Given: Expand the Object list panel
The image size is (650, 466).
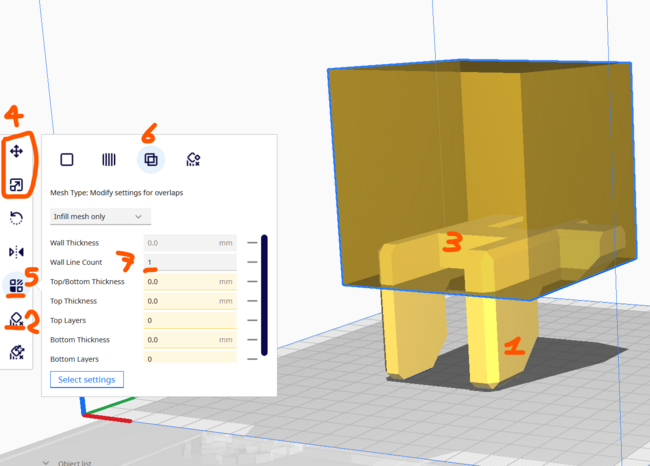Looking at the screenshot, I should click(x=48, y=463).
